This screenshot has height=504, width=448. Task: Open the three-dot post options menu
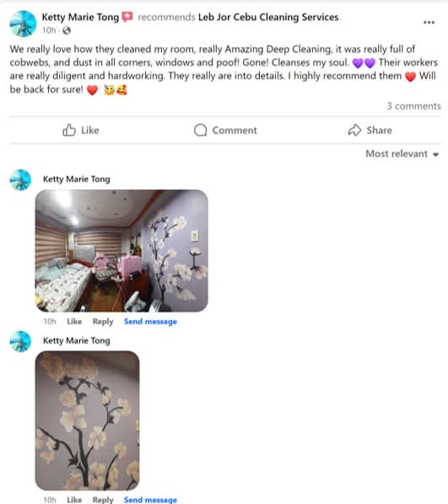pyautogui.click(x=429, y=23)
